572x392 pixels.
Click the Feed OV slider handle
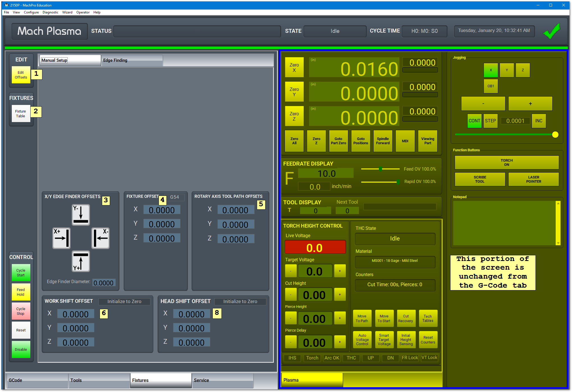(x=380, y=169)
